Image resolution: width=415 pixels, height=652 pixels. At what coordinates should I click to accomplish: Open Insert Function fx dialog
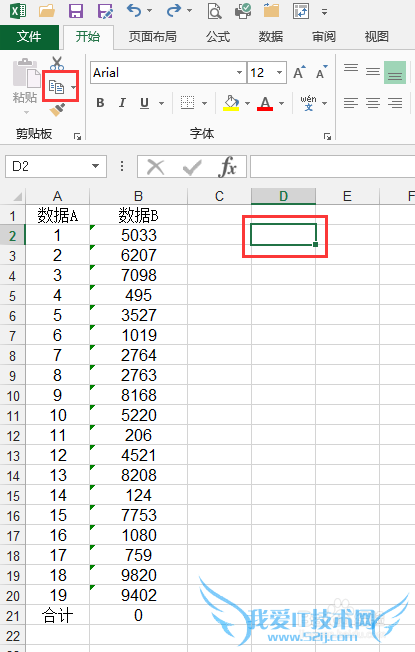coord(227,167)
